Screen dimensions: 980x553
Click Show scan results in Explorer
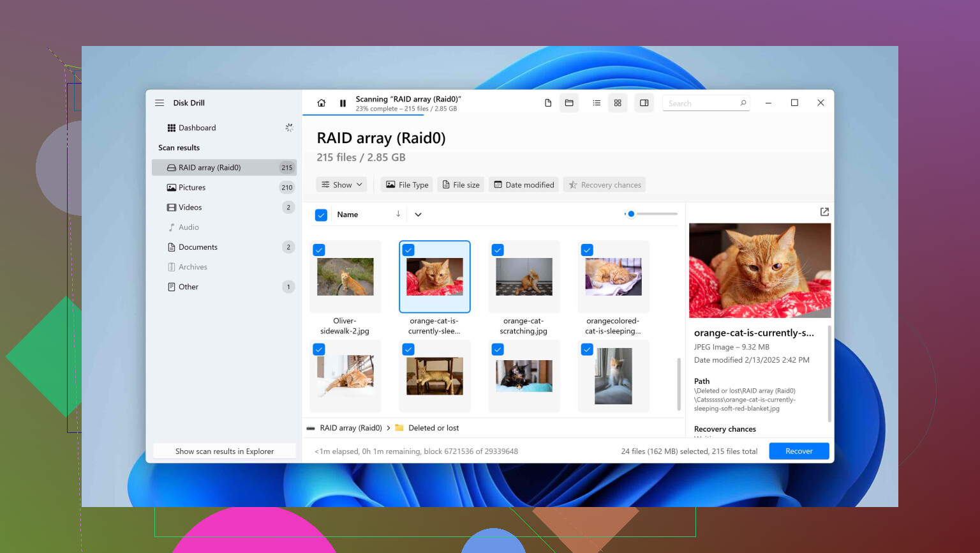click(225, 451)
